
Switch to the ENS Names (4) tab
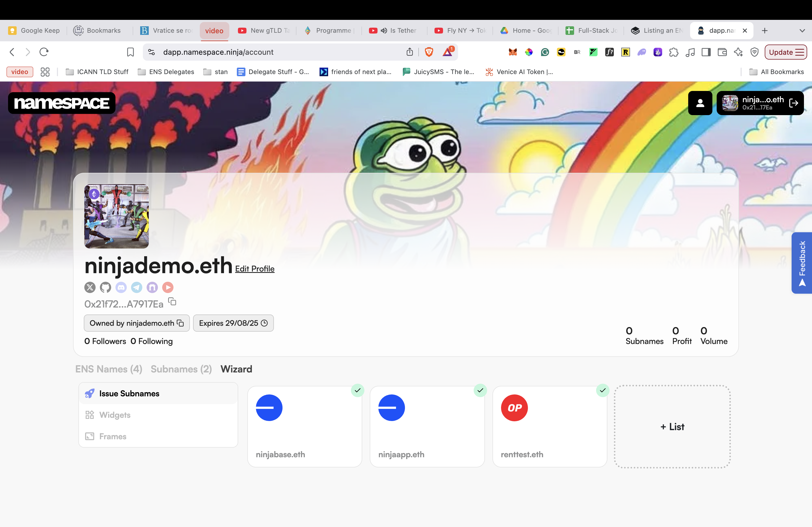[108, 369]
